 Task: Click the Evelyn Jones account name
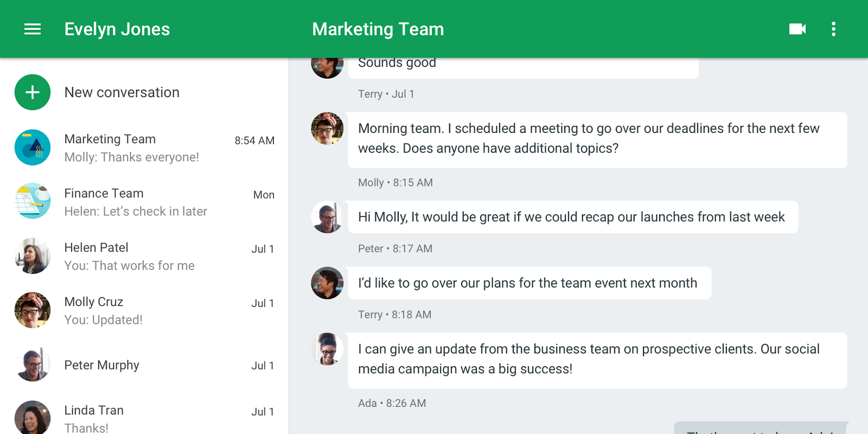coord(117,29)
